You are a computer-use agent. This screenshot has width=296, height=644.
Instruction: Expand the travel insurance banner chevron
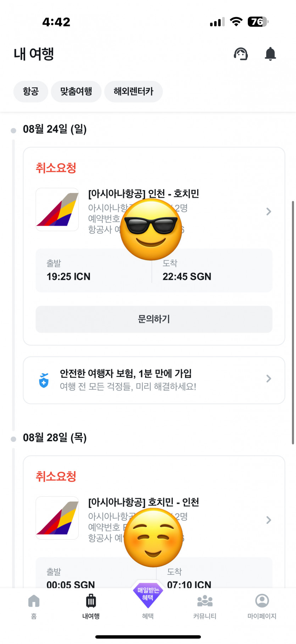(269, 379)
